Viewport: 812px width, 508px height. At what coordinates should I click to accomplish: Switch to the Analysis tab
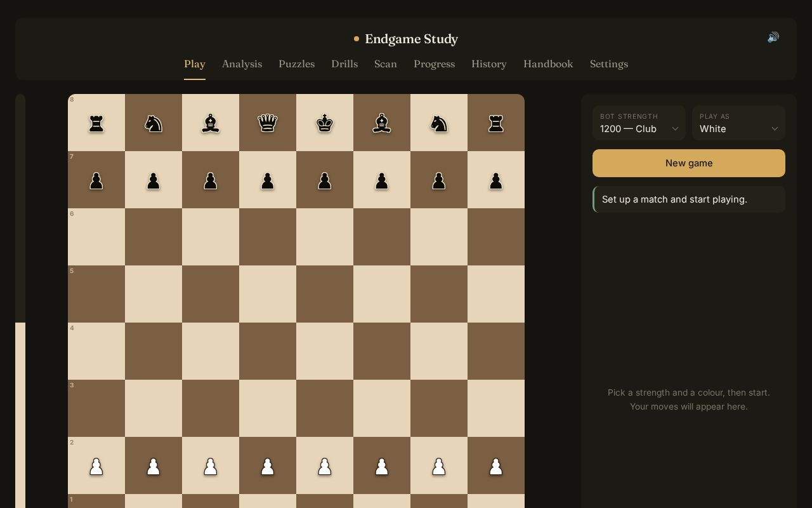(x=242, y=64)
